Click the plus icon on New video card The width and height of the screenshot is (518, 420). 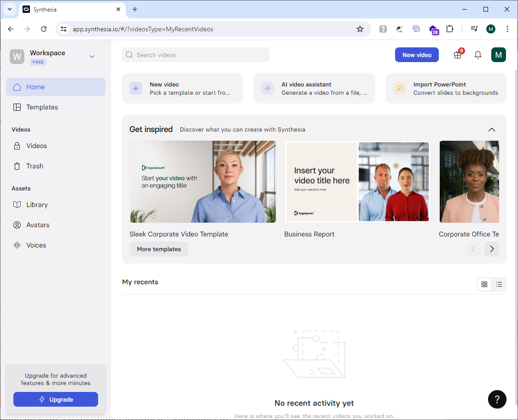(x=136, y=88)
